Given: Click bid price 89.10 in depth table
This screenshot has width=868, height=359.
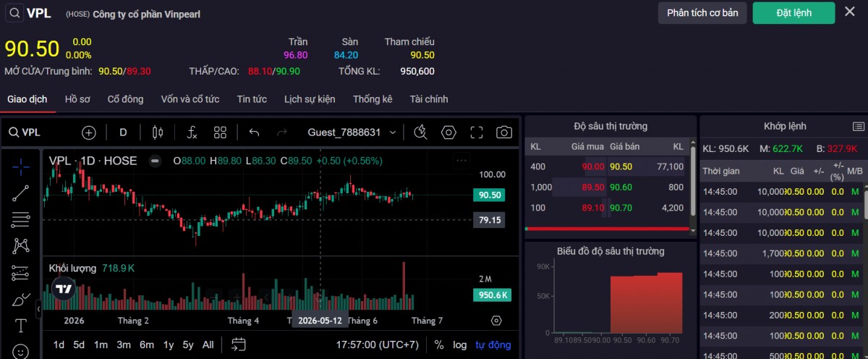Looking at the screenshot, I should click(592, 208).
